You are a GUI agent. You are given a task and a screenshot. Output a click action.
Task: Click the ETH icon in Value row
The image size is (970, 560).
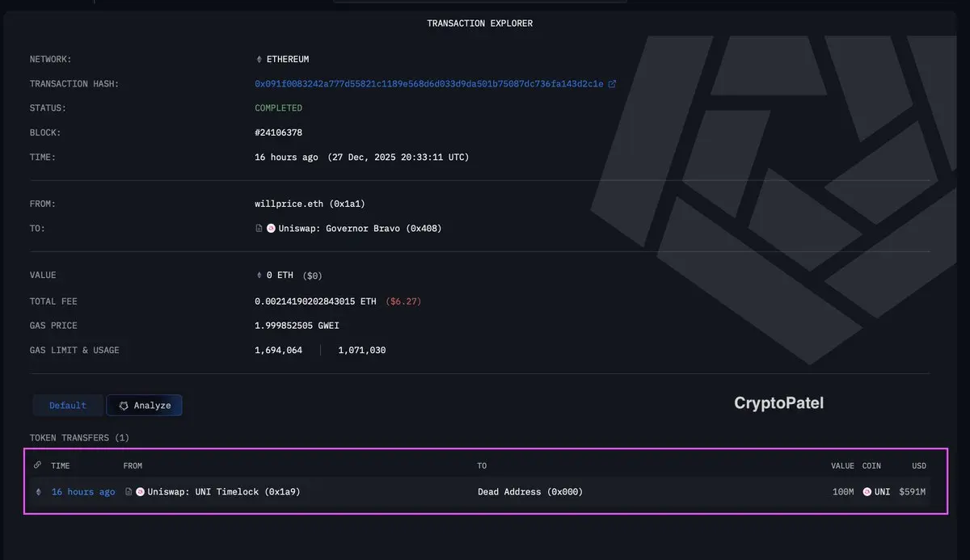coord(259,276)
